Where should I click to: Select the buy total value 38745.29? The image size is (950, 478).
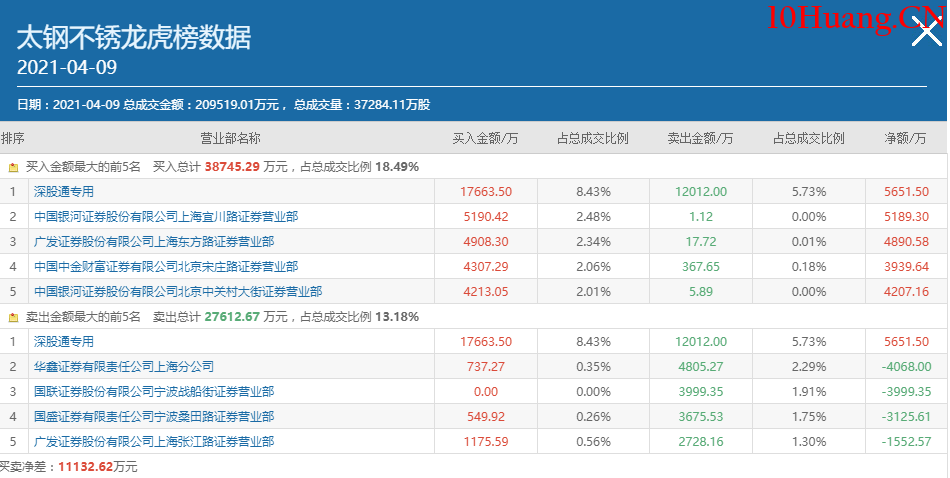coord(232,167)
